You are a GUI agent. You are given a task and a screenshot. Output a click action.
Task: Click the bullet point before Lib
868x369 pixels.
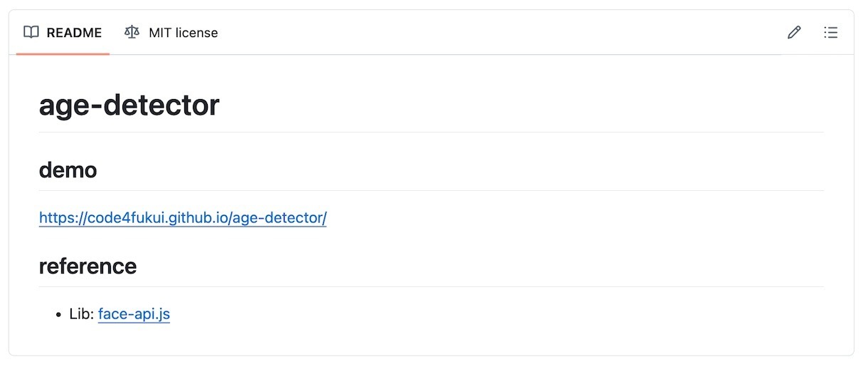click(x=59, y=314)
